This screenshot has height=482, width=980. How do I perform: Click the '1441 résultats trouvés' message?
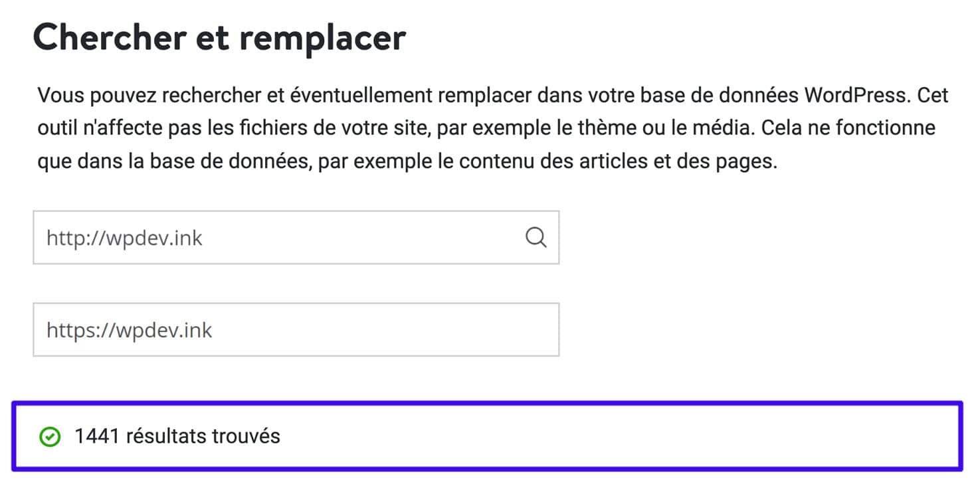177,436
